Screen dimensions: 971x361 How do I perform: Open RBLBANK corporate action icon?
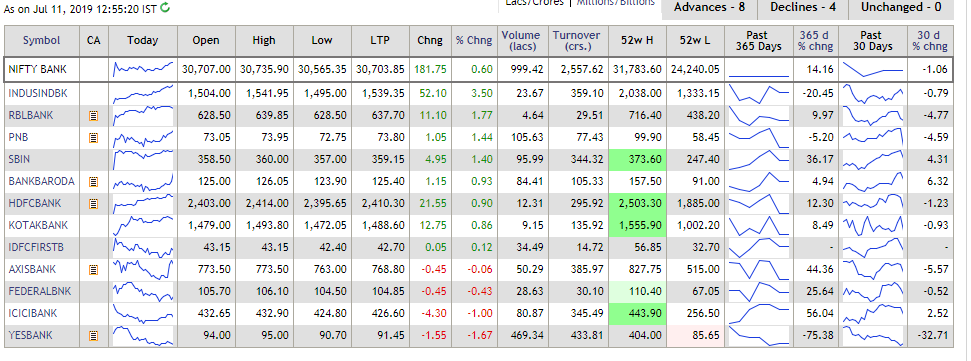(94, 115)
